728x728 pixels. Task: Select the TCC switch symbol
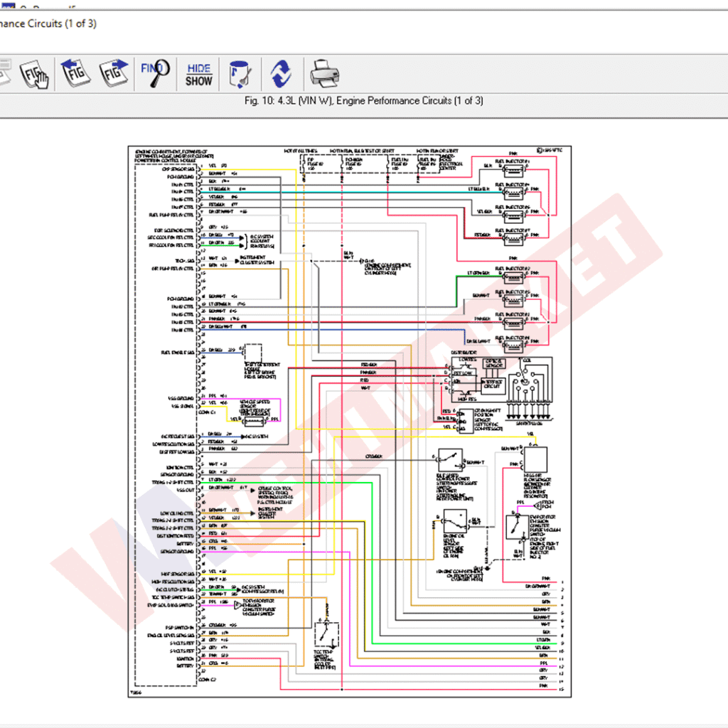[326, 633]
